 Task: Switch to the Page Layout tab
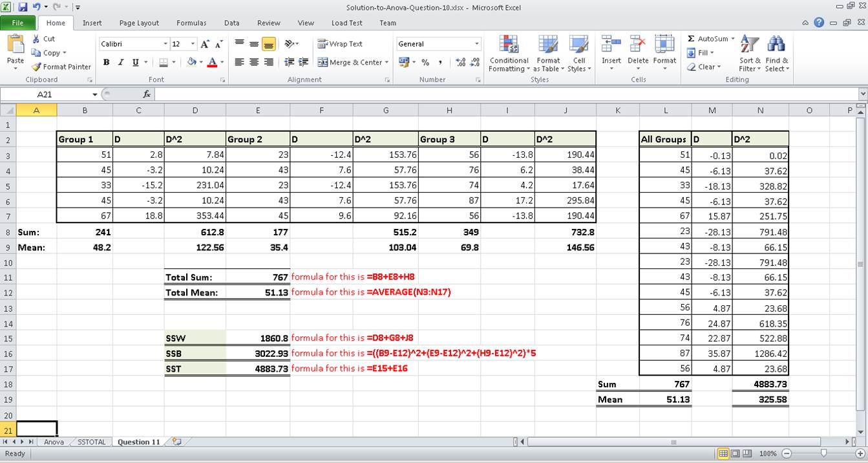pyautogui.click(x=139, y=23)
